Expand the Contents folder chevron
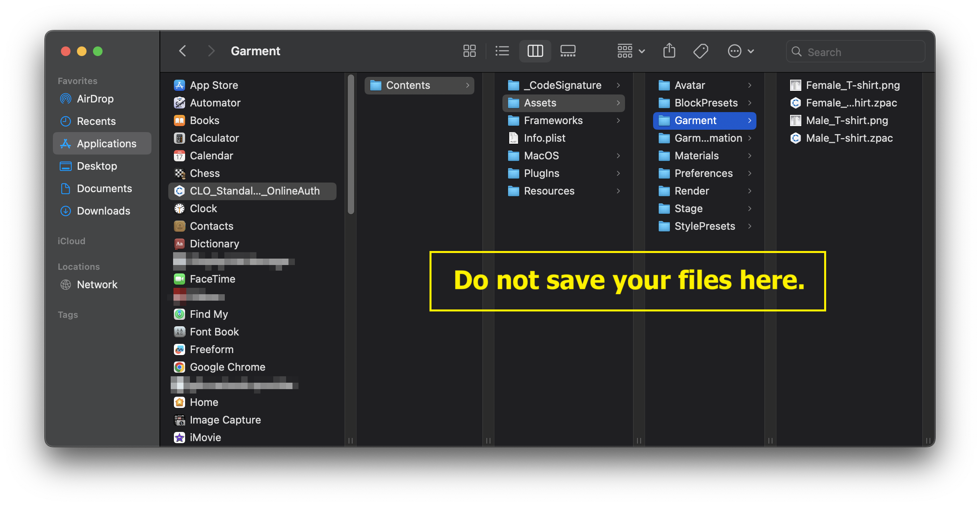The height and width of the screenshot is (506, 980). tap(468, 85)
